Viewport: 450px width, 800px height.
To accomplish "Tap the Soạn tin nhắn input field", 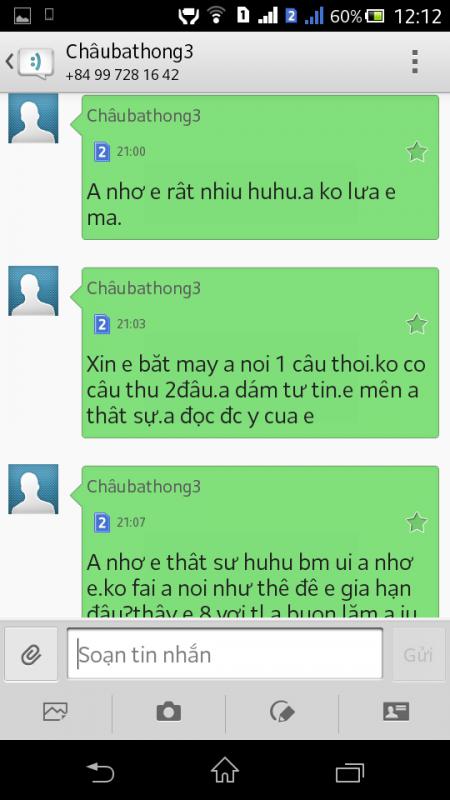I will click(224, 654).
